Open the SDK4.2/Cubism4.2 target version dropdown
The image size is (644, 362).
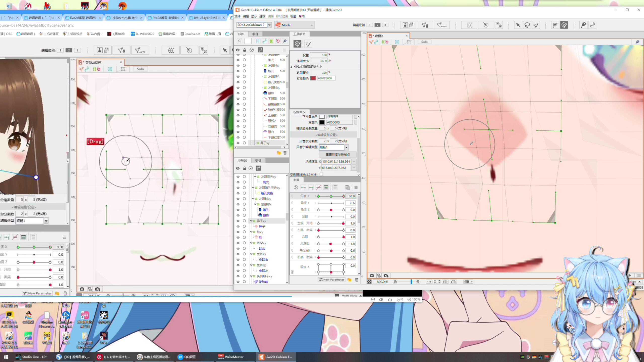(269, 25)
